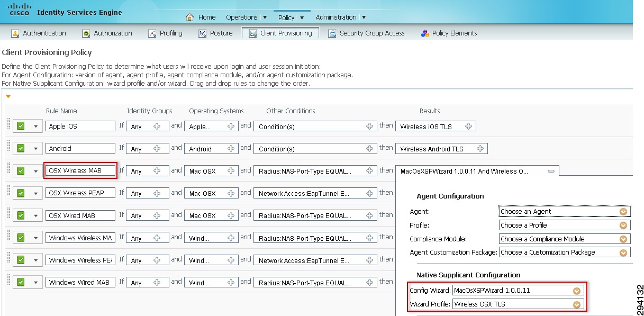644x316 pixels.
Task: Click the Windows Wired MAB rule name field
Action: pos(80,282)
